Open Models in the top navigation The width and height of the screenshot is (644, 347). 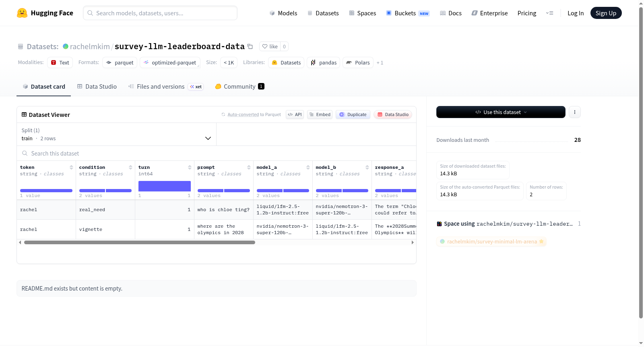tap(283, 13)
